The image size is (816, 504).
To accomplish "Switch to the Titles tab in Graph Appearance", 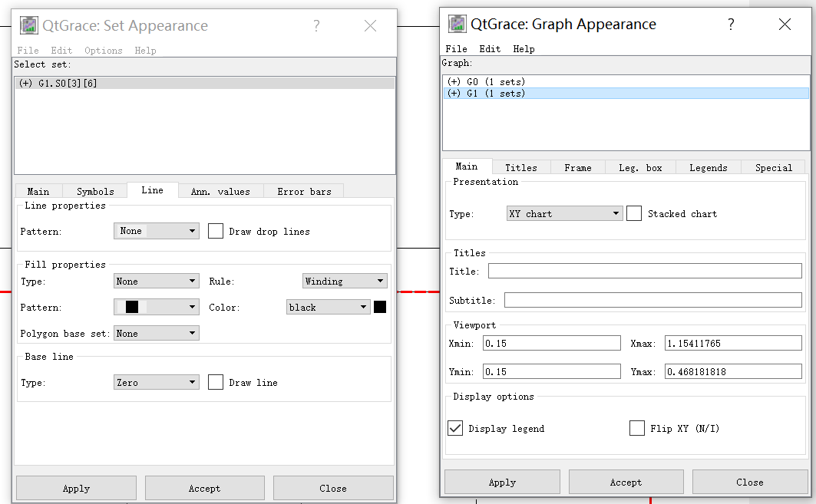I will pyautogui.click(x=521, y=166).
